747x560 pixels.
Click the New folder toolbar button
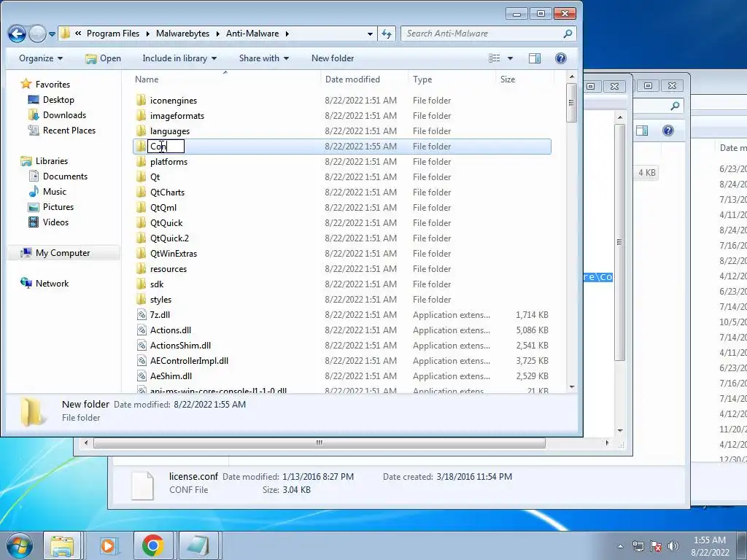point(333,58)
